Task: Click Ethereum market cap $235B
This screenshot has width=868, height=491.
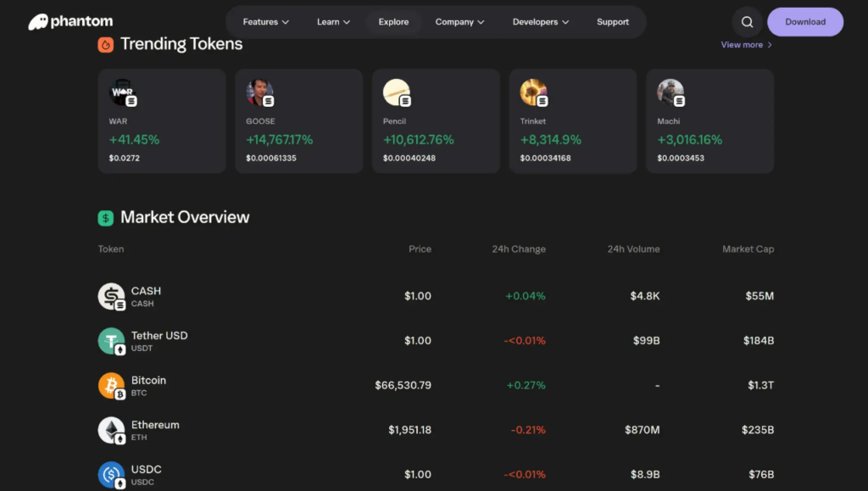Action: [758, 430]
